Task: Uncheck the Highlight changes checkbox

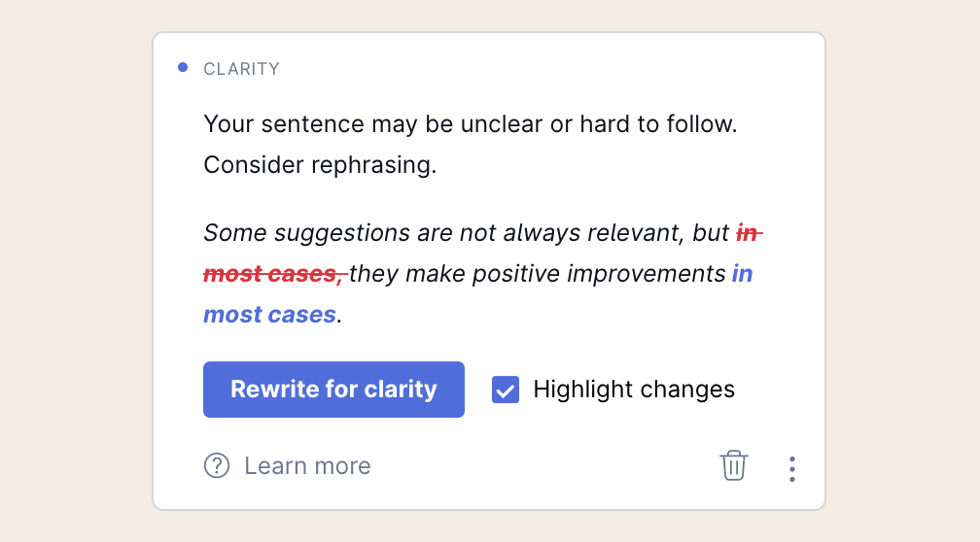Action: 505,390
